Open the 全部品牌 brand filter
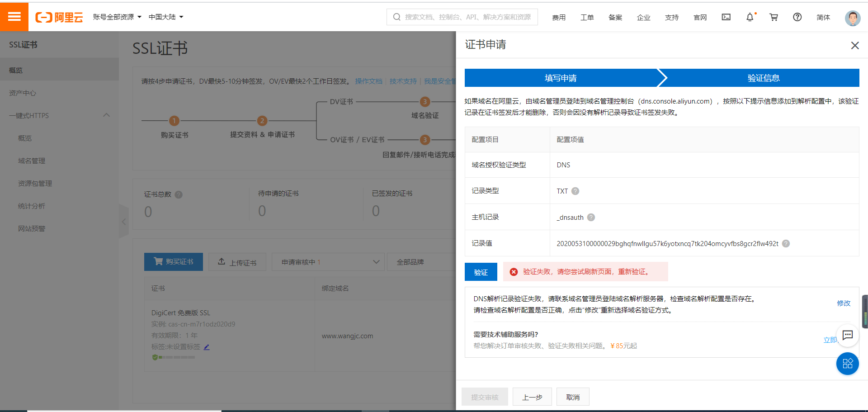The height and width of the screenshot is (412, 868). click(421, 262)
